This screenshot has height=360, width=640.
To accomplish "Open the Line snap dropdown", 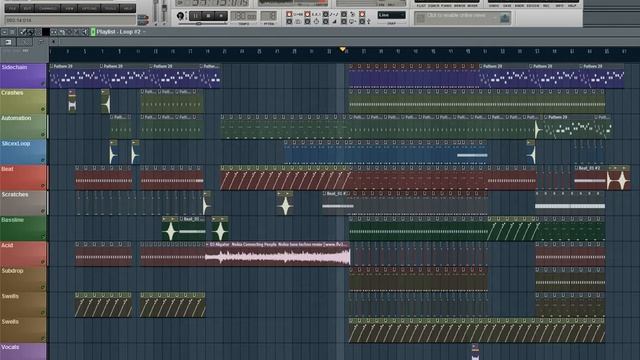I will pyautogui.click(x=391, y=15).
